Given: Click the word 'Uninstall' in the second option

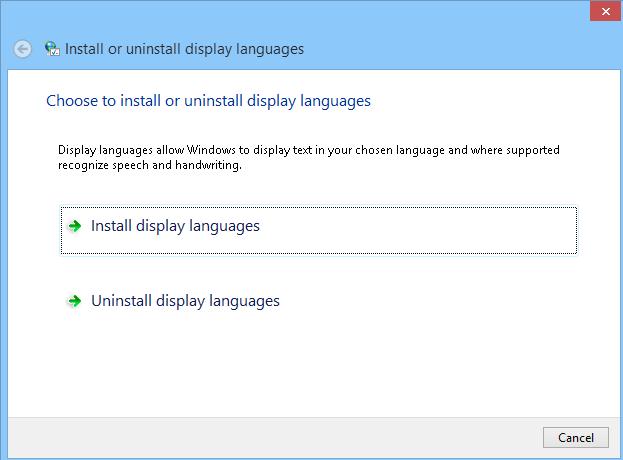Looking at the screenshot, I should coord(121,301).
